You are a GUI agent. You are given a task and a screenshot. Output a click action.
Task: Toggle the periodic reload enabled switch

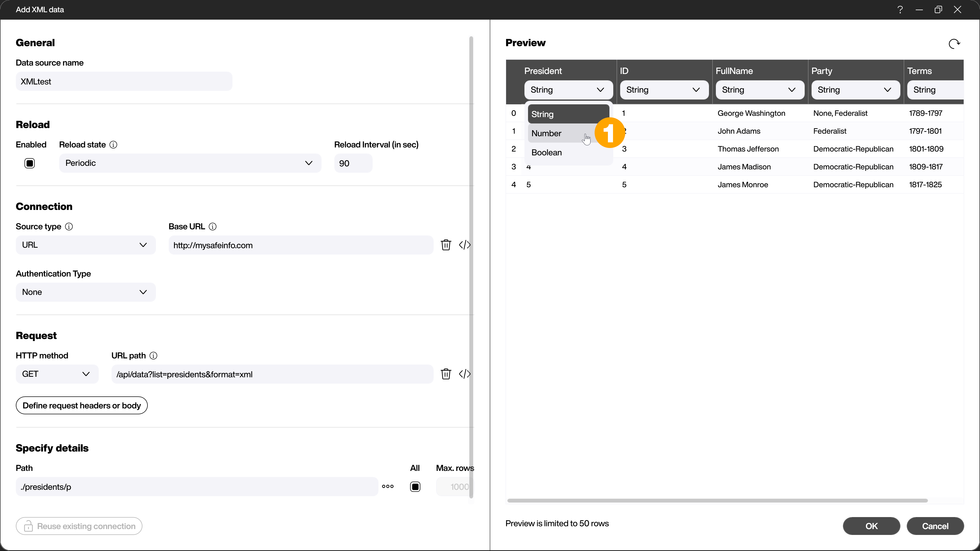click(30, 163)
